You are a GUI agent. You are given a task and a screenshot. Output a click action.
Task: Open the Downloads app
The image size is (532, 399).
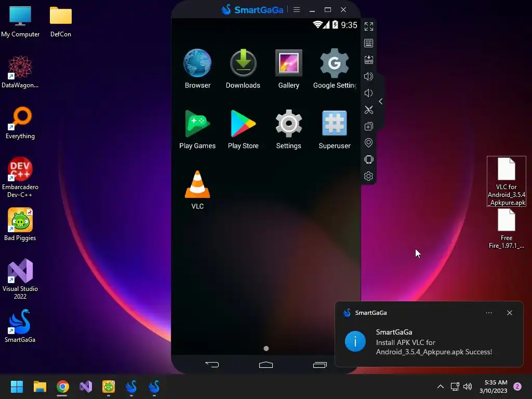243,69
